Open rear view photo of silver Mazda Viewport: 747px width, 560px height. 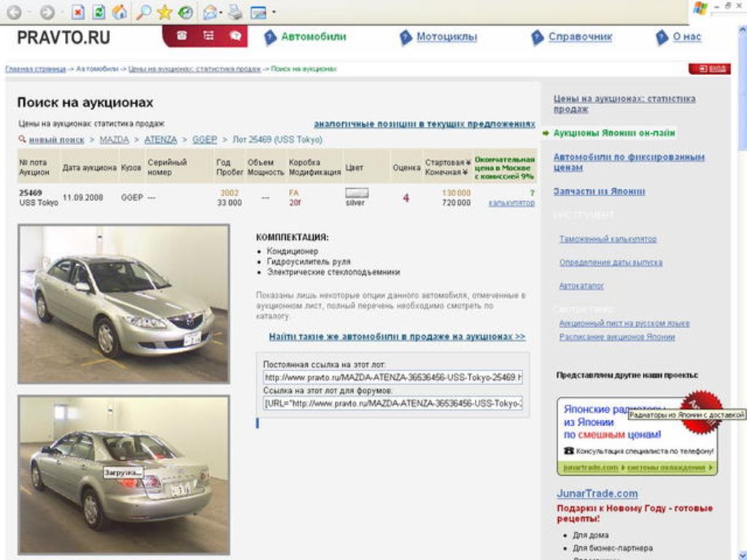(124, 475)
